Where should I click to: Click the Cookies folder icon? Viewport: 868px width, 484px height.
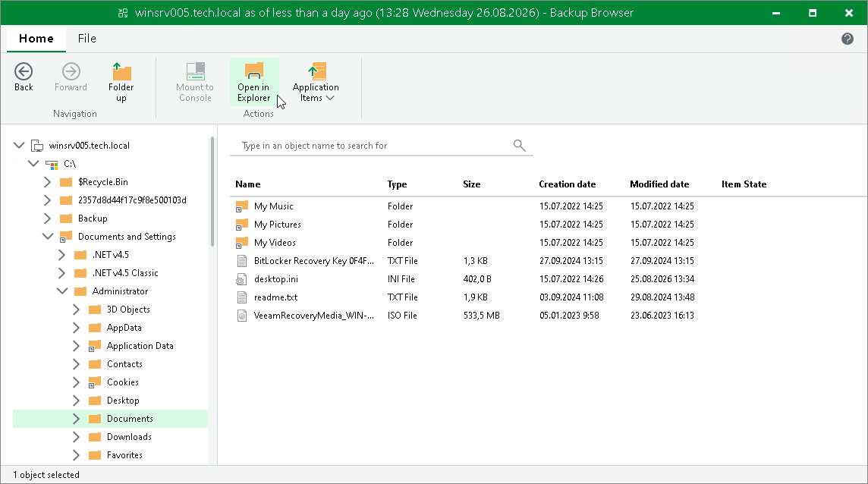pos(95,382)
